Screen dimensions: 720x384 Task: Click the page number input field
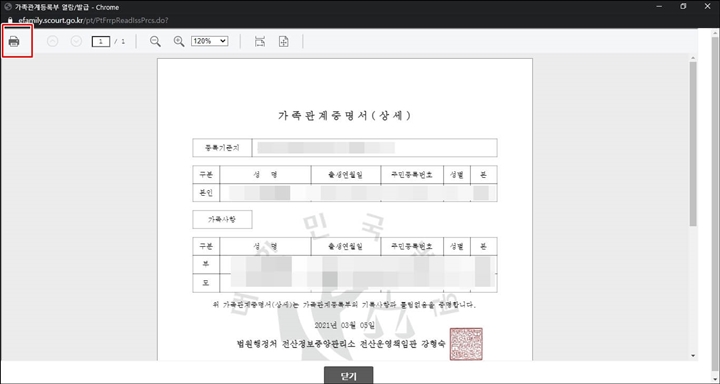(x=101, y=41)
